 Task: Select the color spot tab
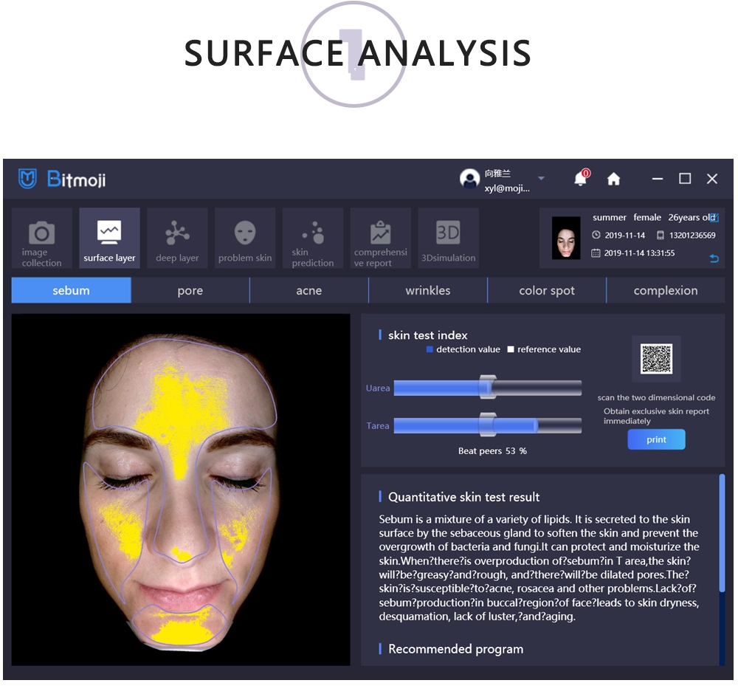coord(547,291)
